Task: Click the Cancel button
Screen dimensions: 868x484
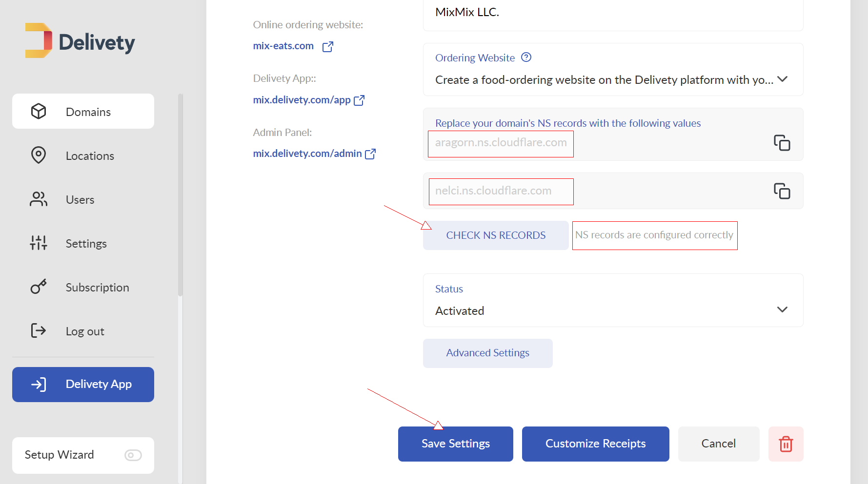Action: coord(719,444)
